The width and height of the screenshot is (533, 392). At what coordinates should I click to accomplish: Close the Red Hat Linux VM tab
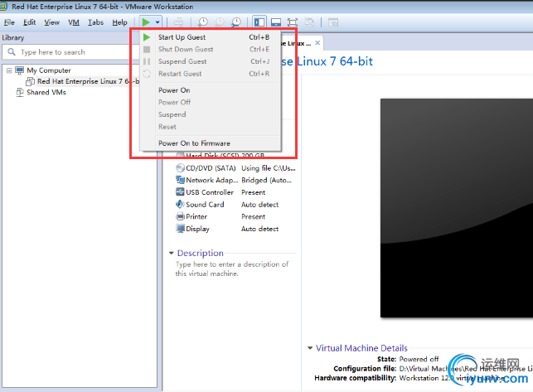pos(317,43)
